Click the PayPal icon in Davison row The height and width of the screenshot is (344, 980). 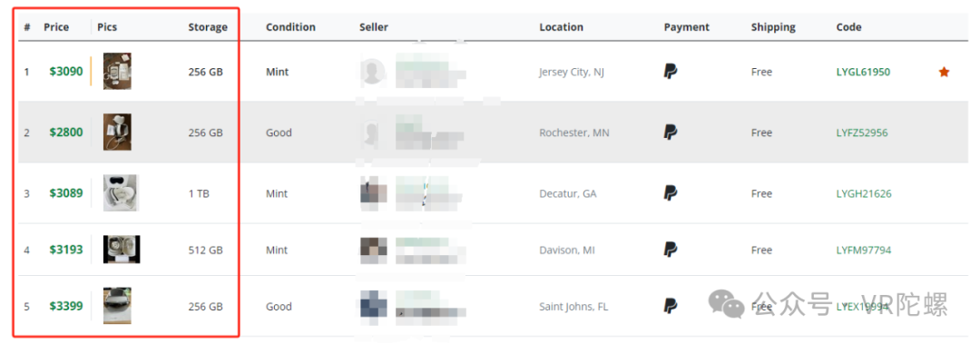[x=670, y=250]
